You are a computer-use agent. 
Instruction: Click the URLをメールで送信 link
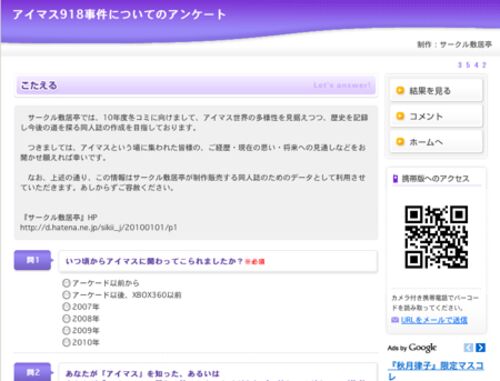[434, 320]
